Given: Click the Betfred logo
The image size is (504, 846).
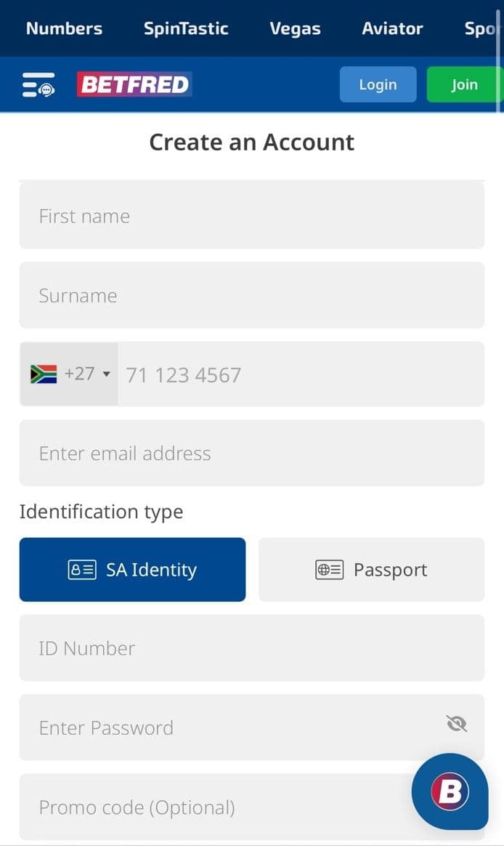Looking at the screenshot, I should click(134, 85).
